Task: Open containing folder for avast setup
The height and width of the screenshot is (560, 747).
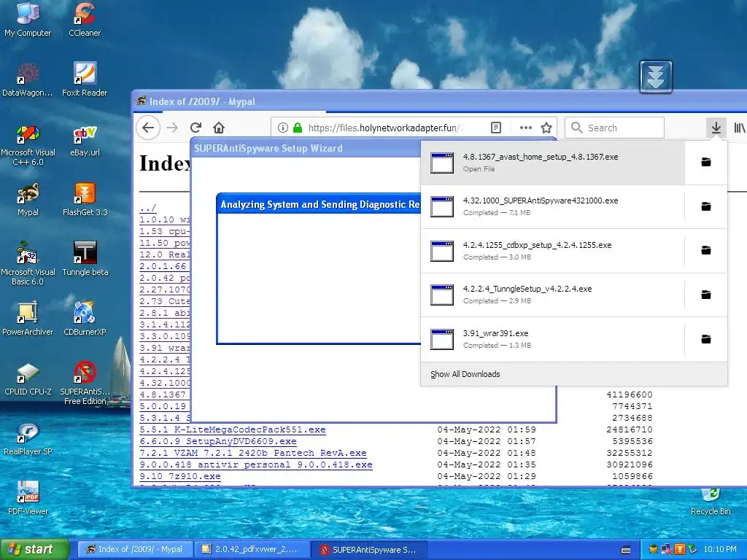Action: [x=706, y=163]
